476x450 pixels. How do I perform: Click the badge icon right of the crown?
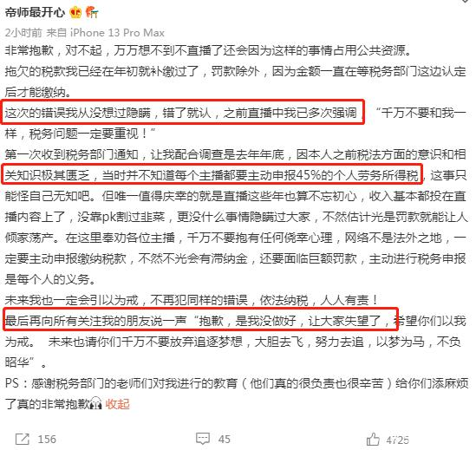[x=91, y=12]
